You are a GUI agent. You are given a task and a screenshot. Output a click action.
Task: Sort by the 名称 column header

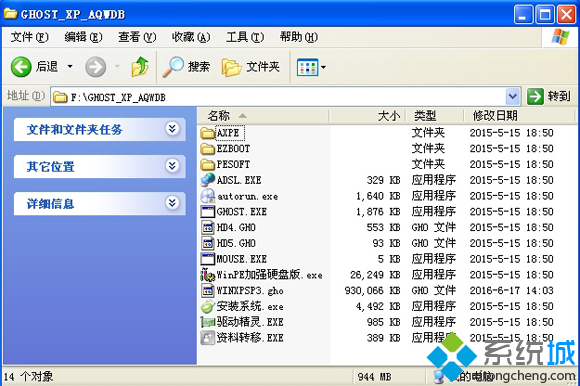pyautogui.click(x=263, y=116)
